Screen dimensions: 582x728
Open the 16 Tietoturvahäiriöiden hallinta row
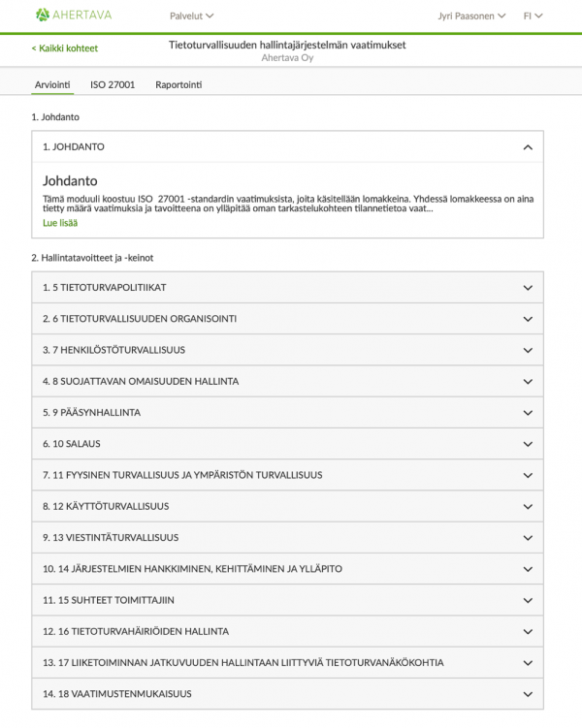click(136, 631)
